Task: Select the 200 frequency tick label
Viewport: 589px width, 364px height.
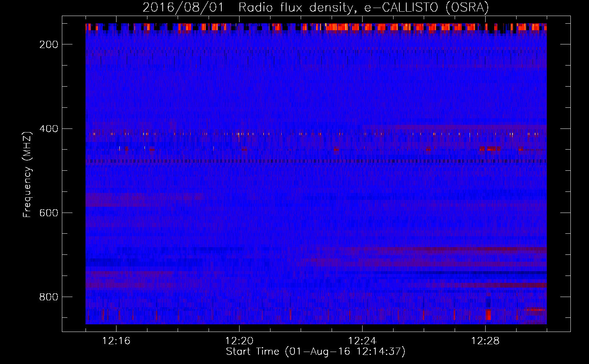Action: (49, 44)
